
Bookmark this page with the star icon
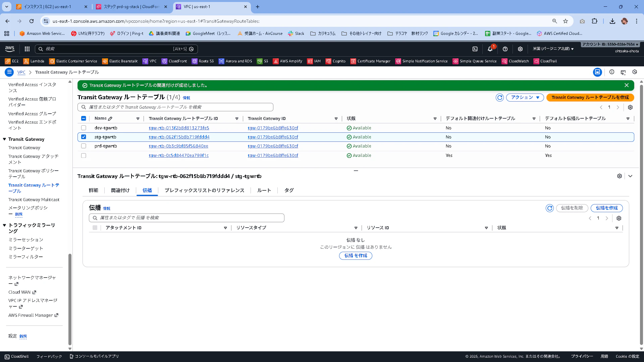566,21
